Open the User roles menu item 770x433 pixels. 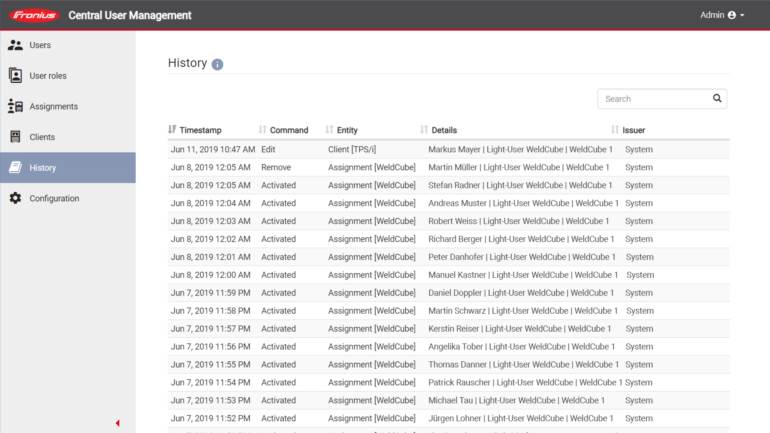click(48, 76)
